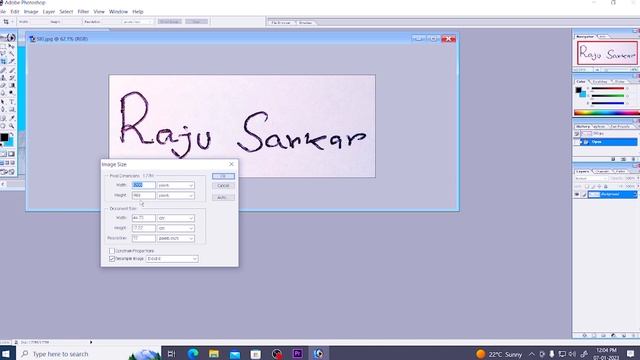Screen dimensions: 640x360
Task: Select the History Brush tool
Action: pyautogui.click(x=11, y=77)
